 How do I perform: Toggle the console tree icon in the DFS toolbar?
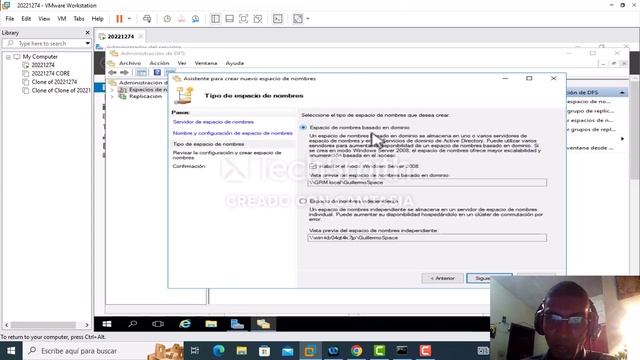[141, 72]
